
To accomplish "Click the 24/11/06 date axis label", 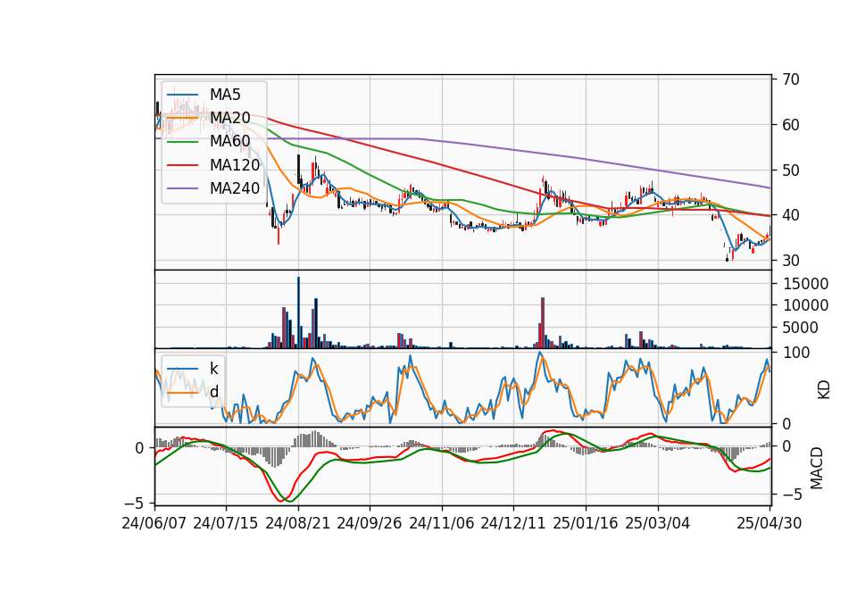I will pyautogui.click(x=442, y=523).
